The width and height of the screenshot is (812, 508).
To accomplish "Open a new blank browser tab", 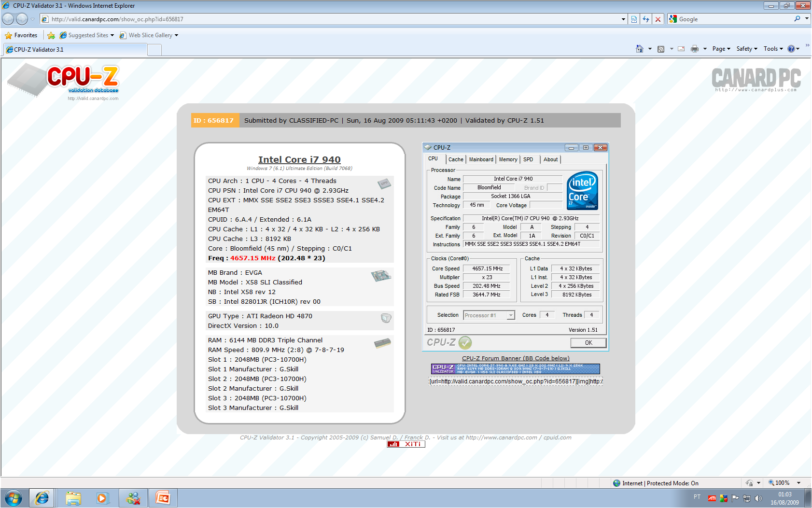I will click(x=154, y=50).
